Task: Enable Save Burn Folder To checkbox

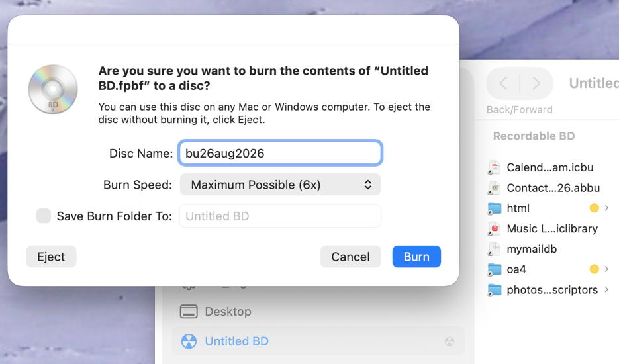Action: [x=44, y=216]
